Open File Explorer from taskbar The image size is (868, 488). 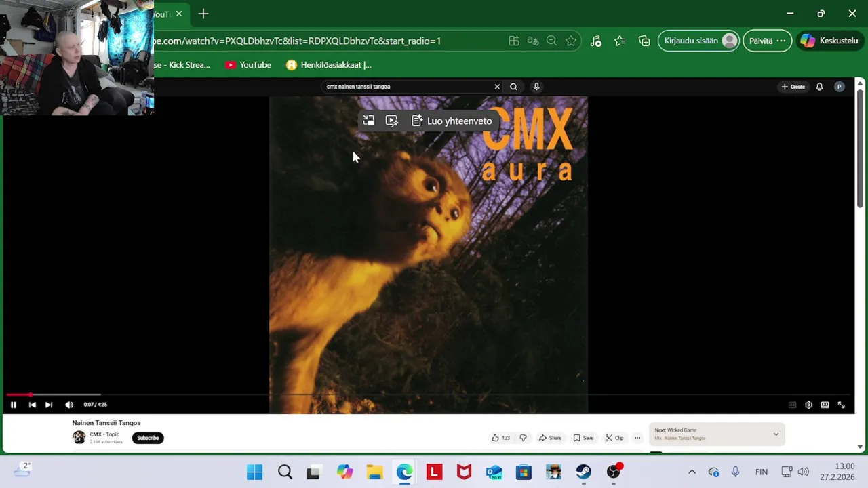(x=374, y=472)
